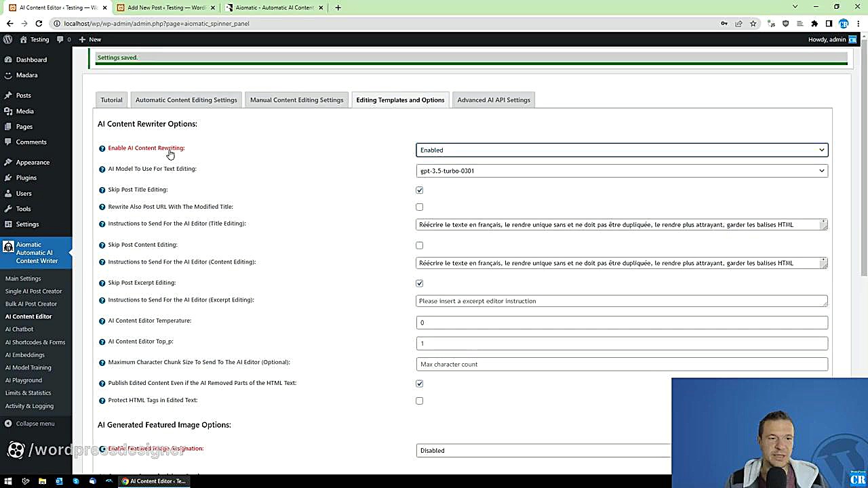
Task: Click the browser address bar URL
Action: click(x=157, y=23)
